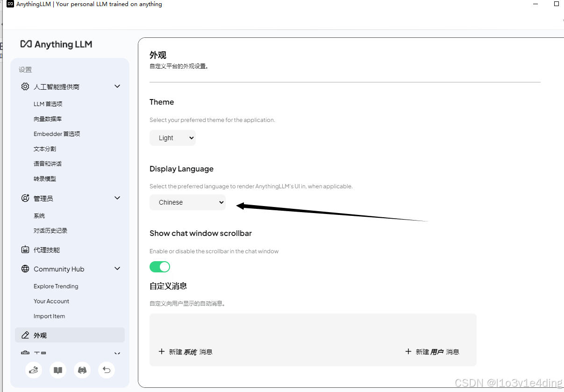Click the AnythingLLM logo in sidebar
The width and height of the screenshot is (564, 392).
click(x=56, y=44)
